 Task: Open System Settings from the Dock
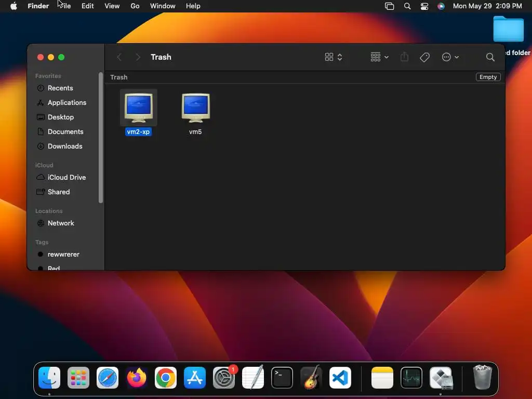point(224,378)
